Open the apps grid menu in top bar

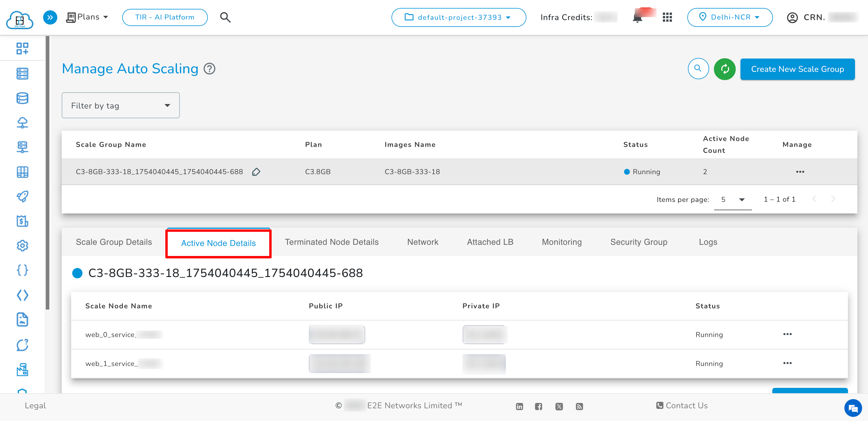pos(667,17)
